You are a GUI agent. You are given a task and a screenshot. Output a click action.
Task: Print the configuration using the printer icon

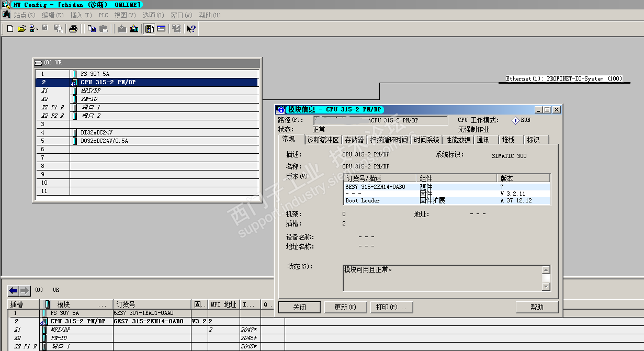click(x=73, y=29)
